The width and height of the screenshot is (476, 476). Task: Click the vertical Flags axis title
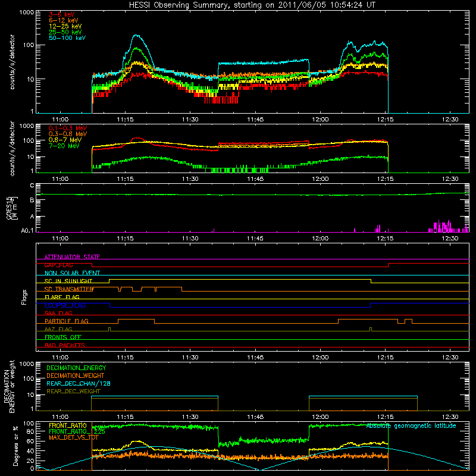tap(24, 297)
